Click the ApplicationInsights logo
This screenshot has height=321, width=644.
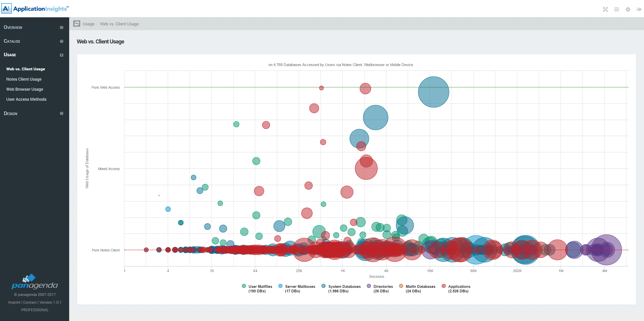[35, 9]
